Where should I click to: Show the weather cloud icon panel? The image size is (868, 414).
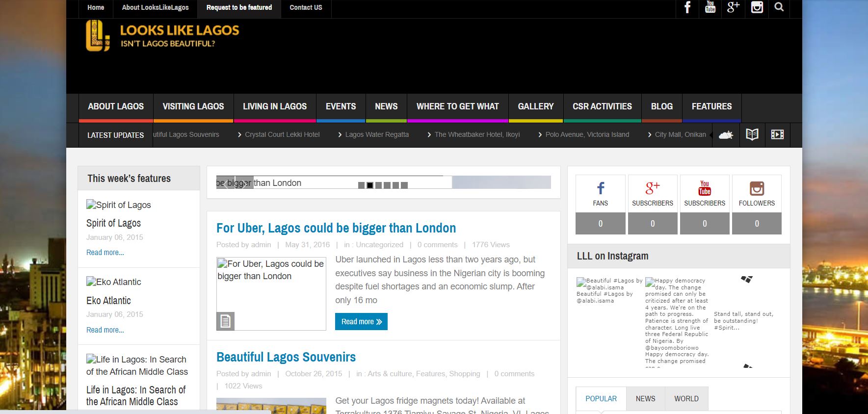(726, 135)
